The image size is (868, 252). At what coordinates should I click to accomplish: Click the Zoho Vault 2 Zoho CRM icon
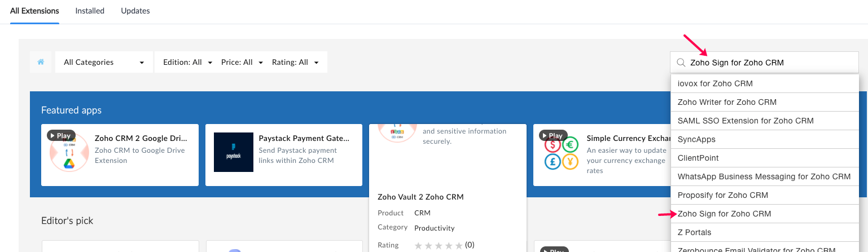coord(397,132)
